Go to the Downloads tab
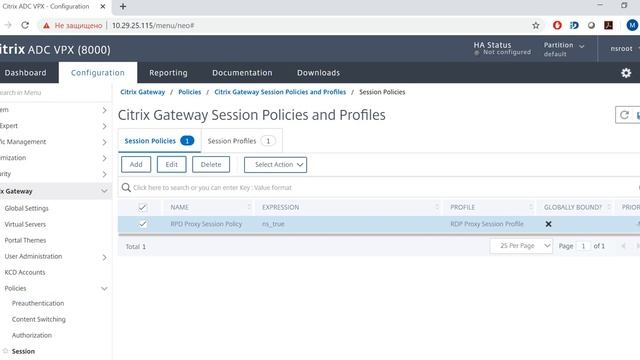 [318, 73]
